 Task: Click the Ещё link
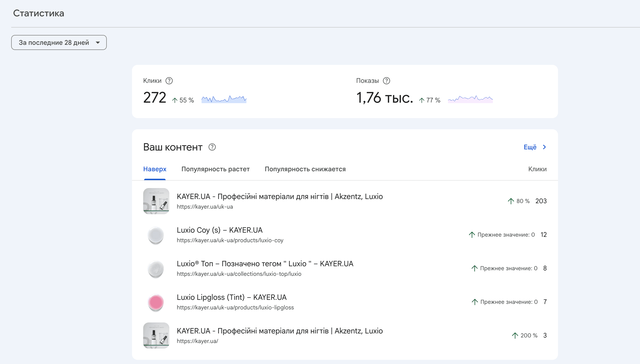point(530,147)
